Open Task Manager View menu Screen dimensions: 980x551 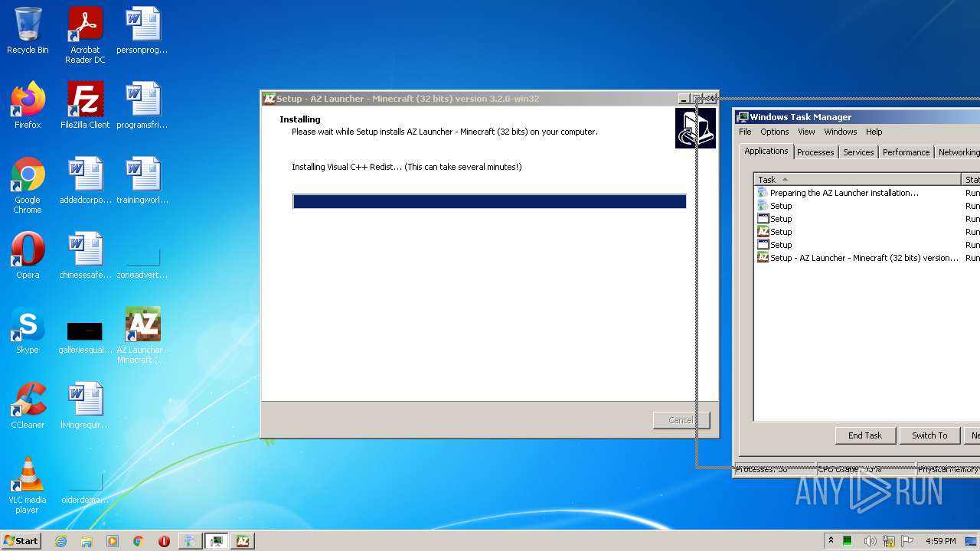pos(806,132)
